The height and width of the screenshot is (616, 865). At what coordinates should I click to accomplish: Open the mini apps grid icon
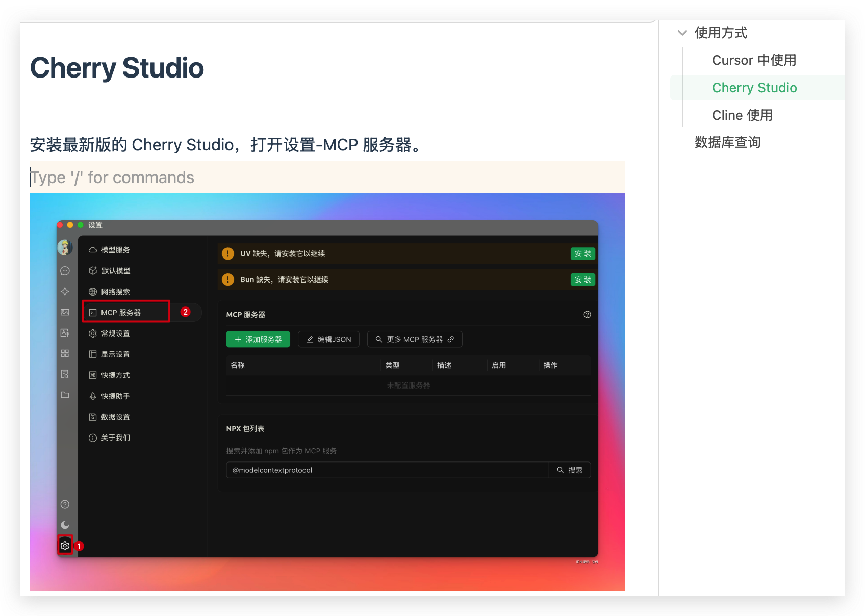coord(65,353)
